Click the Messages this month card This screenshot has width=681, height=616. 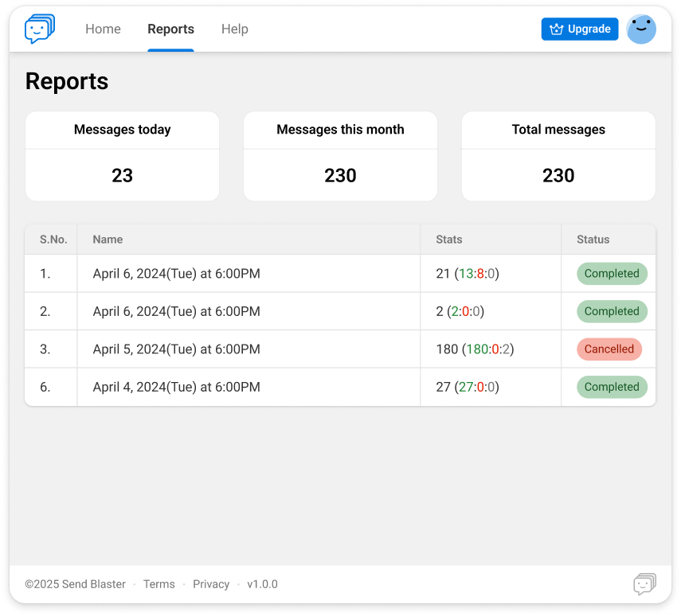340,156
